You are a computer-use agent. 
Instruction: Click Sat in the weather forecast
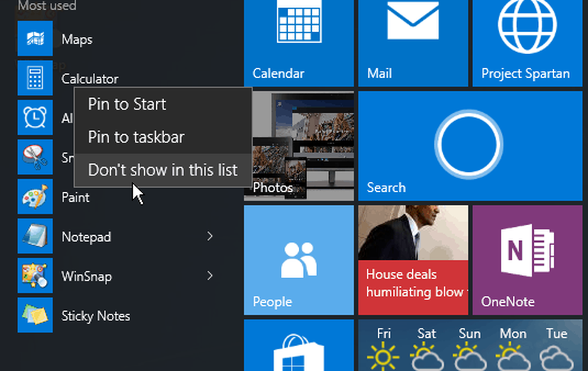tap(427, 333)
